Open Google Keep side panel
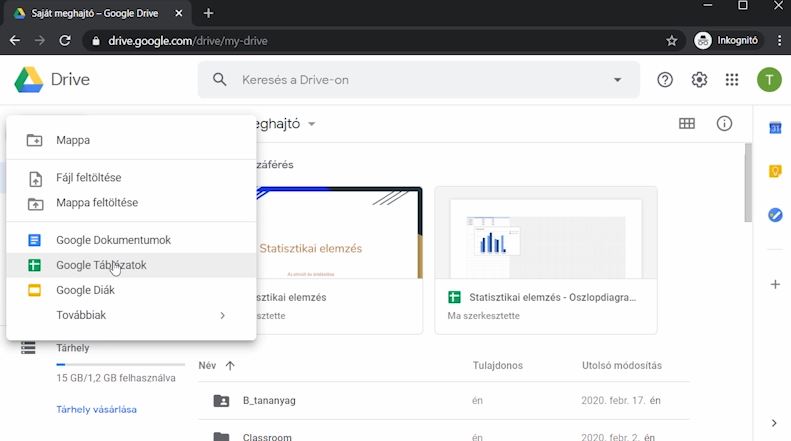 [x=775, y=172]
